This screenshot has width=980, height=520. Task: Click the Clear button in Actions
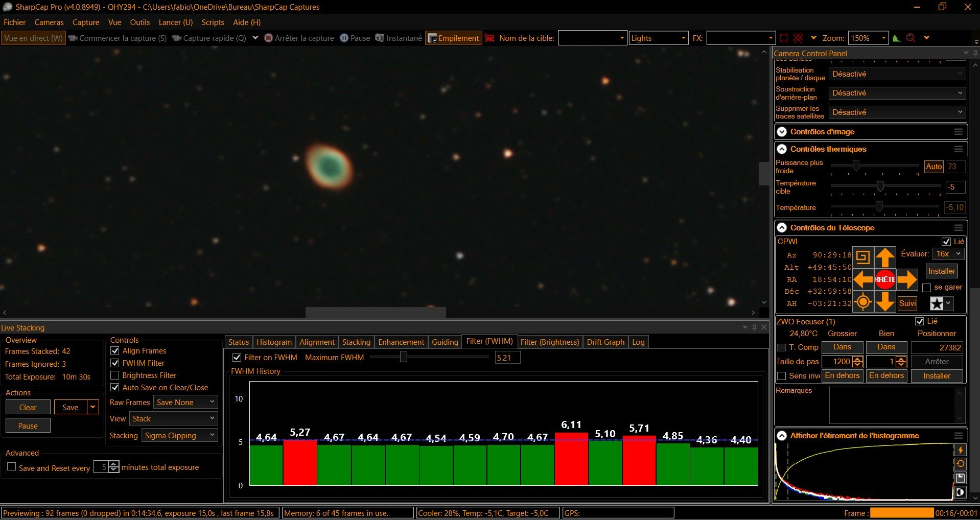(28, 408)
